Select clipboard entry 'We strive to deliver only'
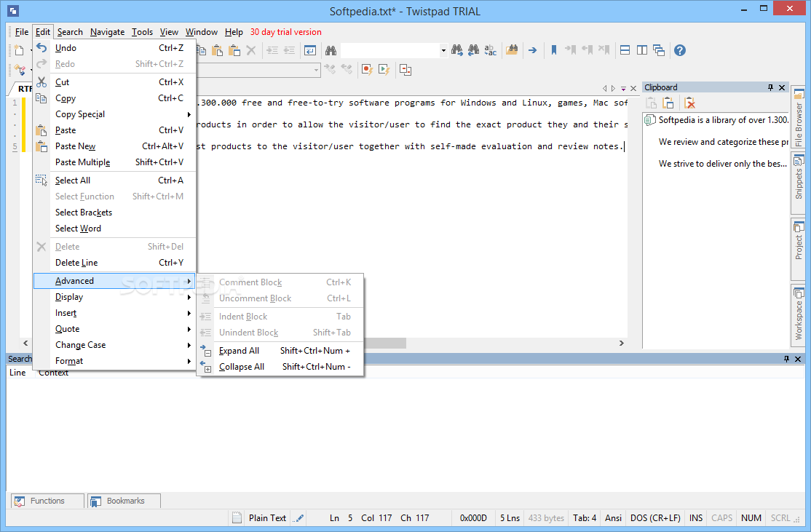 pyautogui.click(x=723, y=164)
